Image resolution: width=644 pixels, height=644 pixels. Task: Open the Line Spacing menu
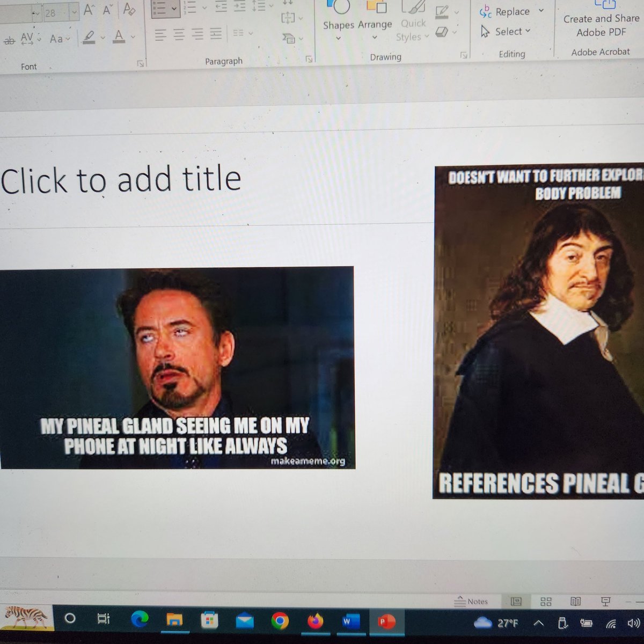click(x=262, y=6)
